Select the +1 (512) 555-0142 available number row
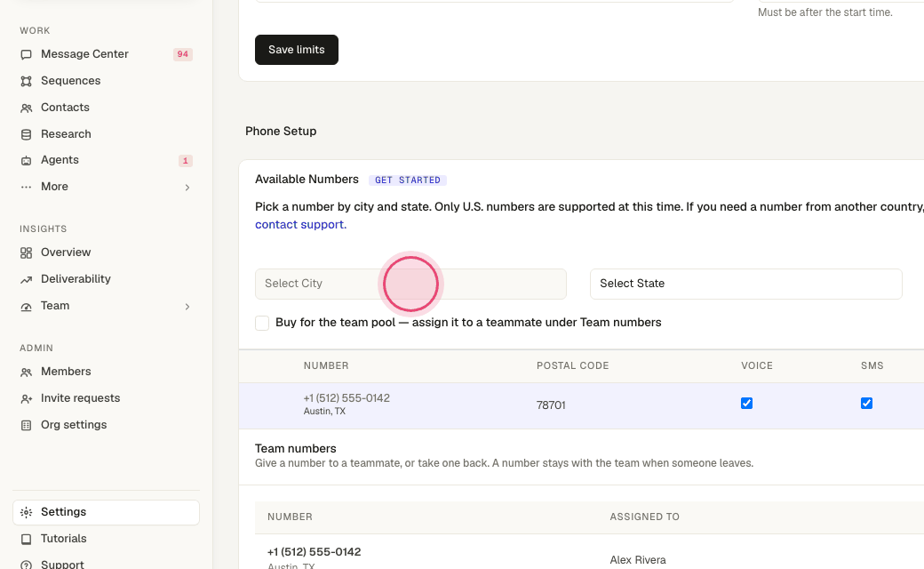 coord(581,405)
